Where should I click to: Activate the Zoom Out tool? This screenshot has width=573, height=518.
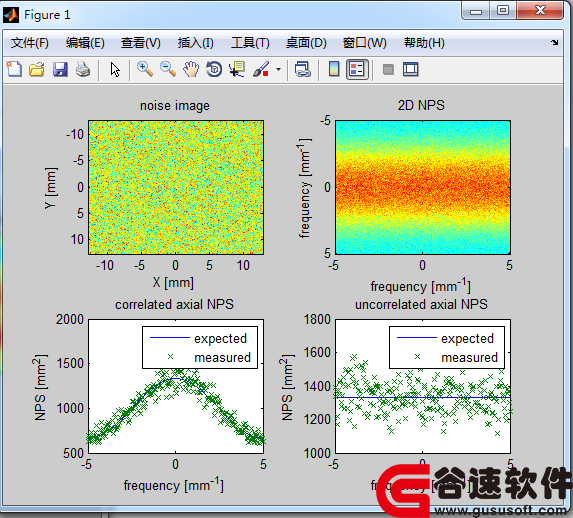click(168, 69)
